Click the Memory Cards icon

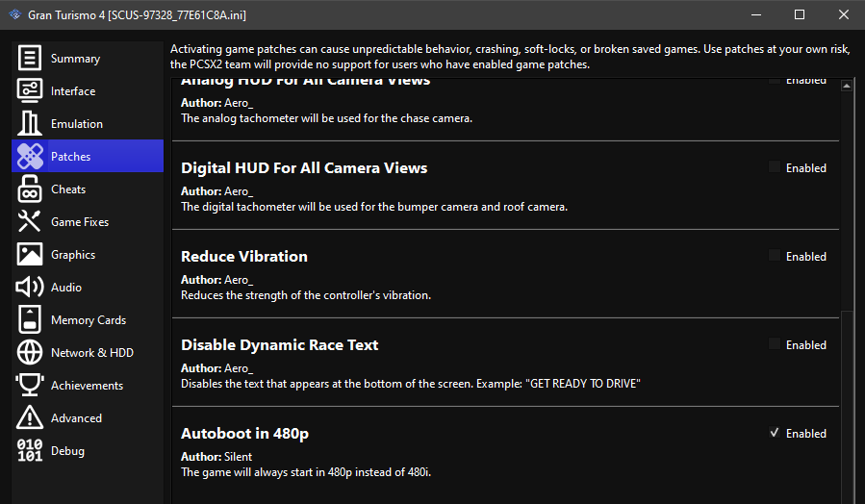tap(30, 320)
